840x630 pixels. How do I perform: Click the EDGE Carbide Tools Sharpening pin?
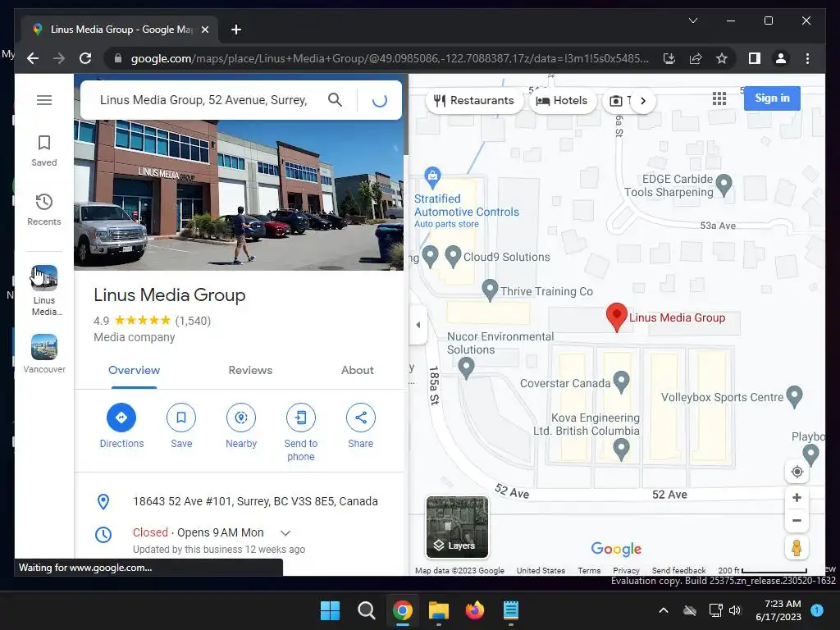point(724,185)
